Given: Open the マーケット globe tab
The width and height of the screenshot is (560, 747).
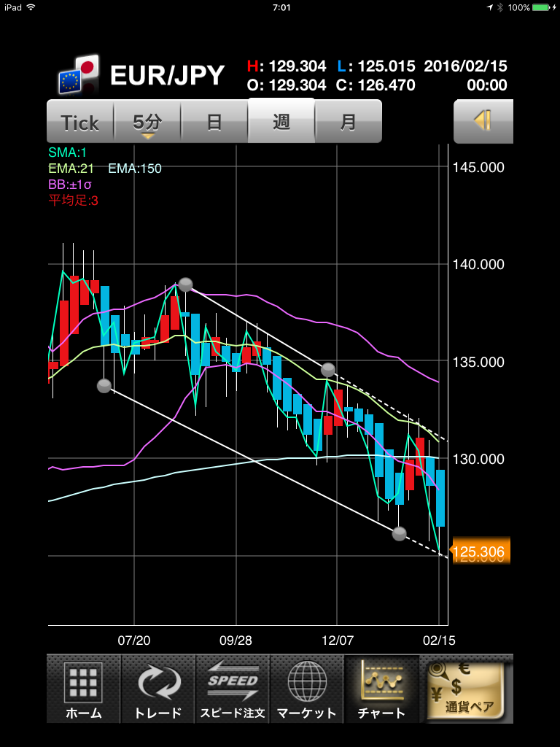Looking at the screenshot, I should (x=307, y=689).
